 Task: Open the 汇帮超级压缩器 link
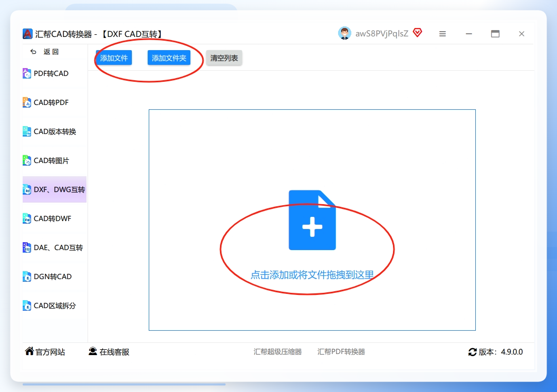pyautogui.click(x=277, y=352)
